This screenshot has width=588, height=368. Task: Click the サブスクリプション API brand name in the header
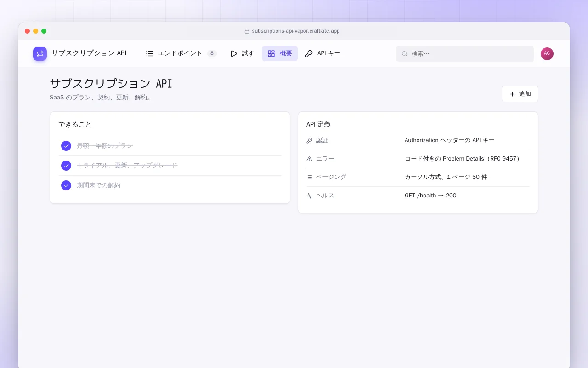click(x=89, y=53)
